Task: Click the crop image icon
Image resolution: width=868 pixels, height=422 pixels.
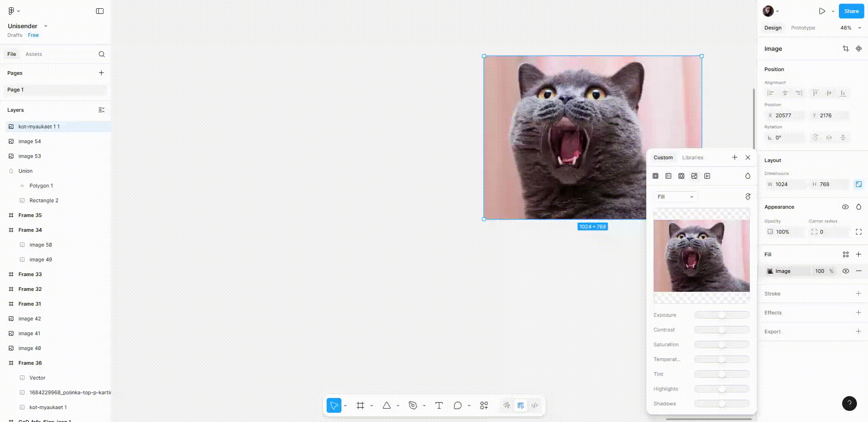Action: (845, 48)
